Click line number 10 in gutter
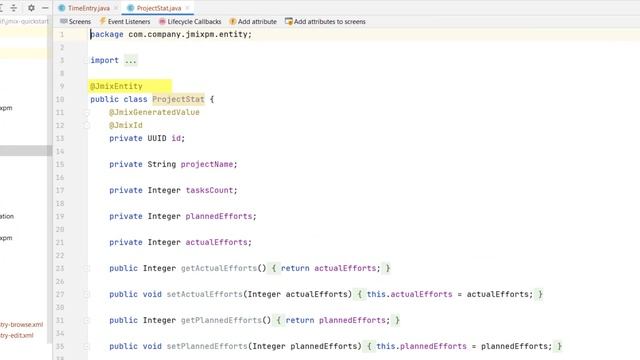Screen dimensions: 640x360 point(60,99)
